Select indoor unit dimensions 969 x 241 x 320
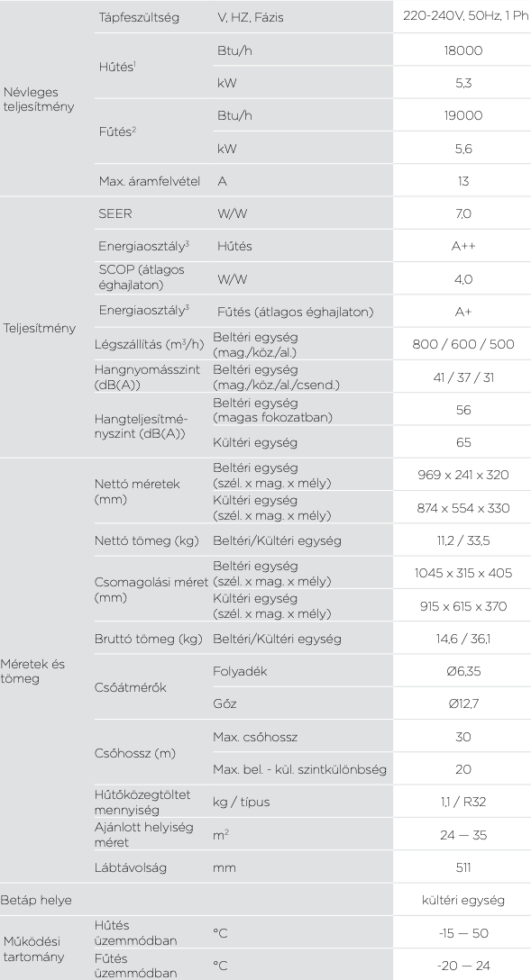The height and width of the screenshot is (980, 531). pyautogui.click(x=463, y=475)
